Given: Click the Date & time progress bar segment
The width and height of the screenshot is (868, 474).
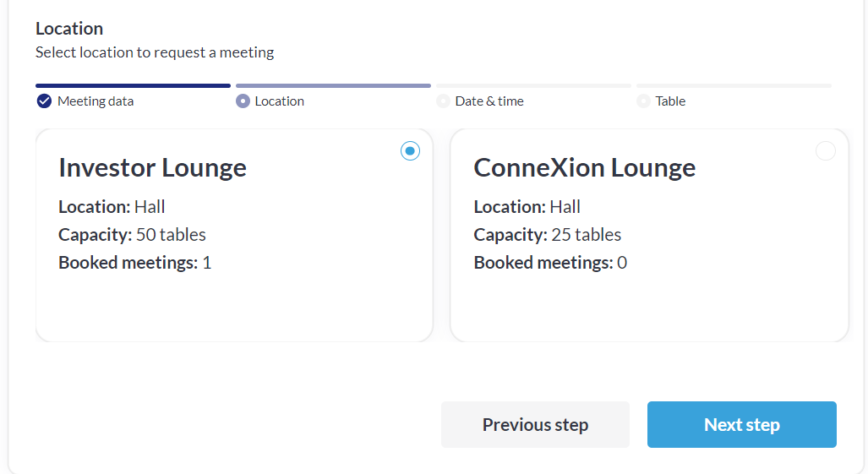Looking at the screenshot, I should pyautogui.click(x=533, y=85).
